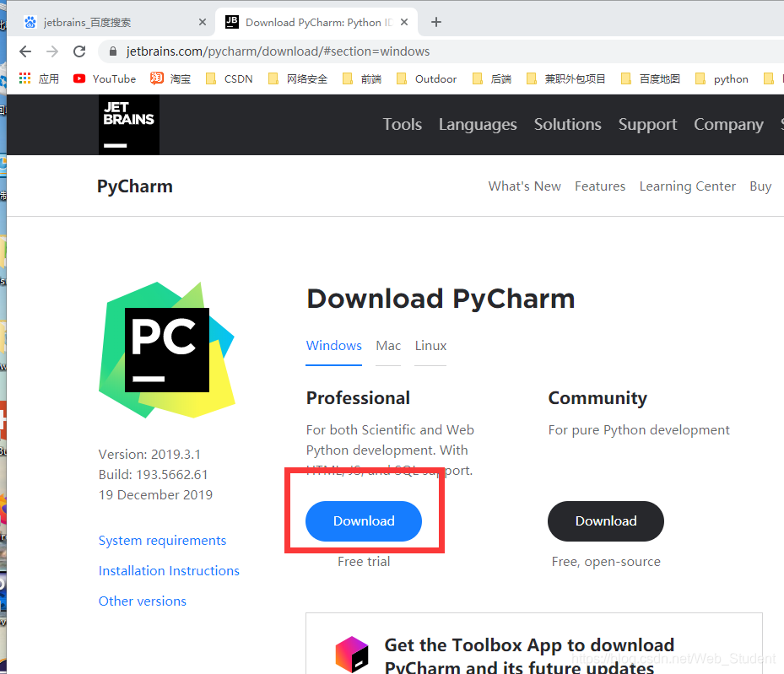Download PyCharm Community edition
This screenshot has width=784, height=674.
[x=605, y=521]
